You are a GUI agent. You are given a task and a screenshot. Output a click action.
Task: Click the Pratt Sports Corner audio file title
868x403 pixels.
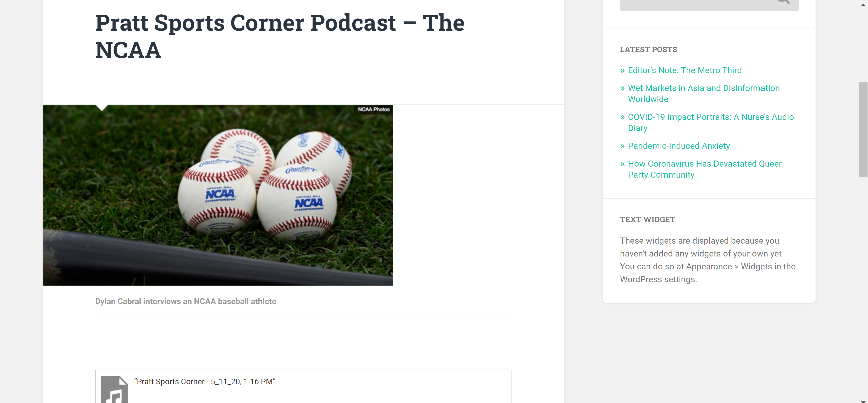pos(205,382)
